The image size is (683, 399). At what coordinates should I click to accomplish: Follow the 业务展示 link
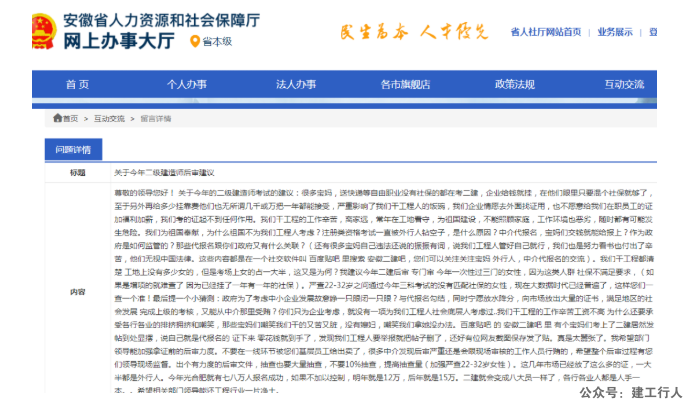click(x=615, y=32)
